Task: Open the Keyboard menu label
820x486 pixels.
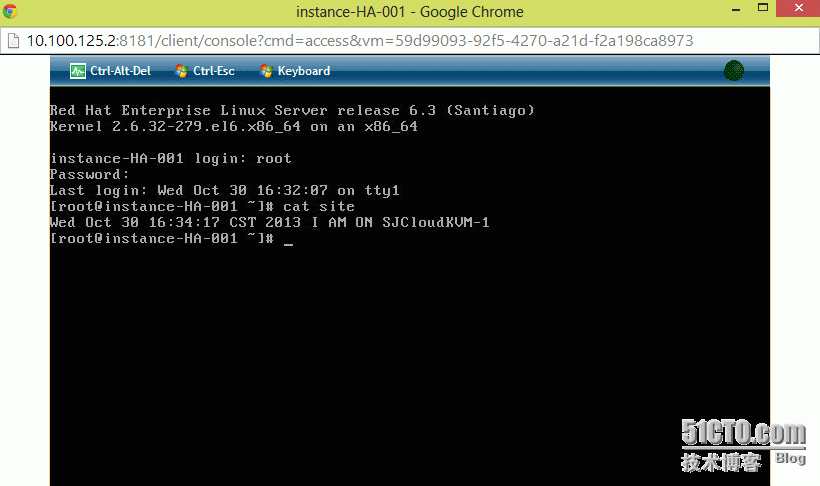Action: (304, 71)
